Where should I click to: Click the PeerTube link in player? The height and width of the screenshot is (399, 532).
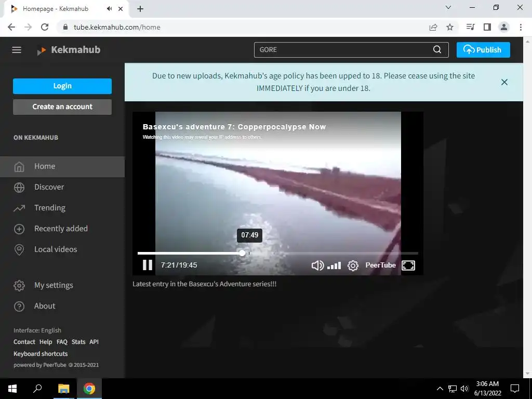coord(380,265)
